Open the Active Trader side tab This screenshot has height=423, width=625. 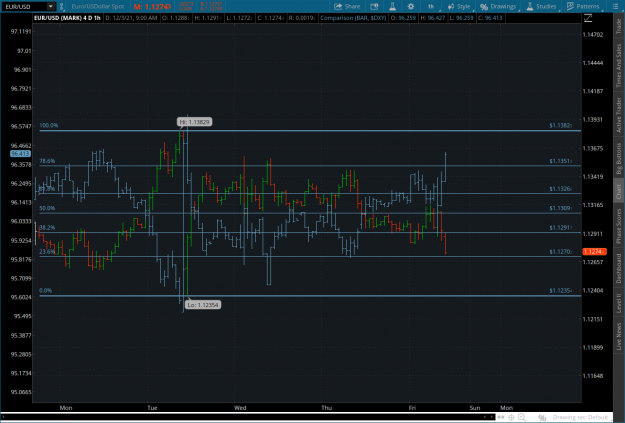pyautogui.click(x=619, y=115)
